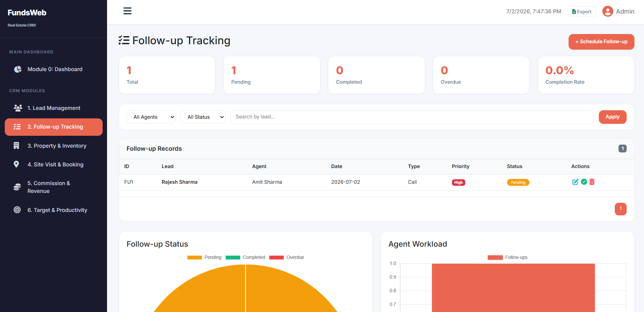This screenshot has height=312, width=644.
Task: Click the Priority column header
Action: 460,166
